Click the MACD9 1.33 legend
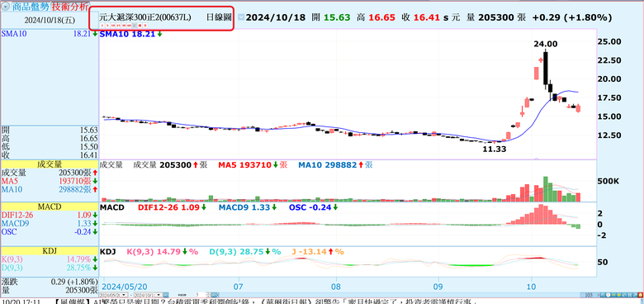644x304 pixels. [x=248, y=207]
